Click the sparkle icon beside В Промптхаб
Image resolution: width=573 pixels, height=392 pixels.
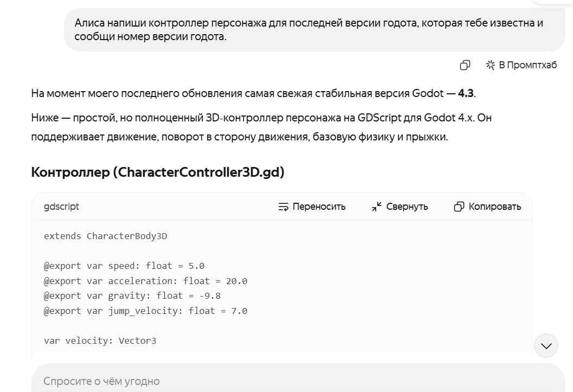(x=490, y=65)
